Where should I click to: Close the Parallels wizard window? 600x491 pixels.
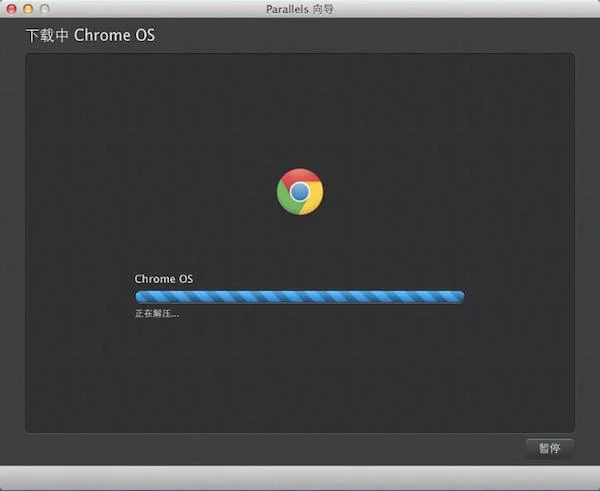[x=11, y=9]
